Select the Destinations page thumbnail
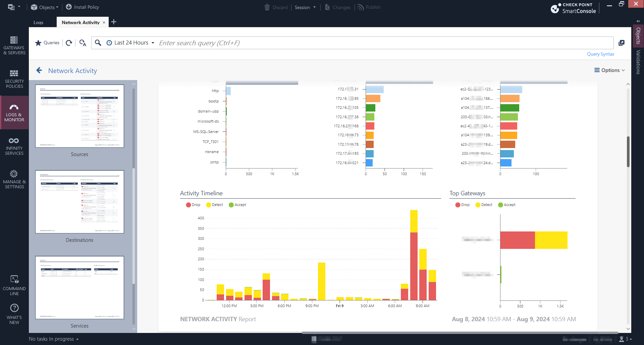Viewport: 644px width, 345px height. click(x=79, y=202)
